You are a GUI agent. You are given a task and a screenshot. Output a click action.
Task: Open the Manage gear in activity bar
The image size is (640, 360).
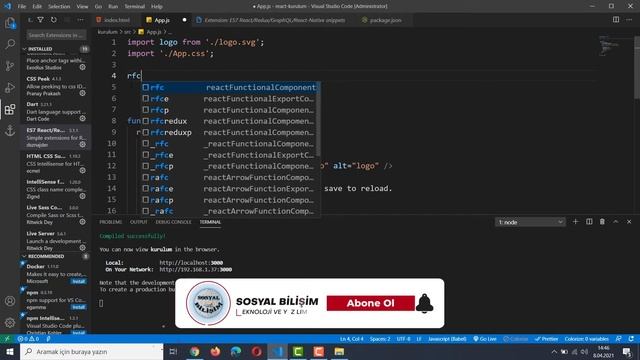pos(10,323)
